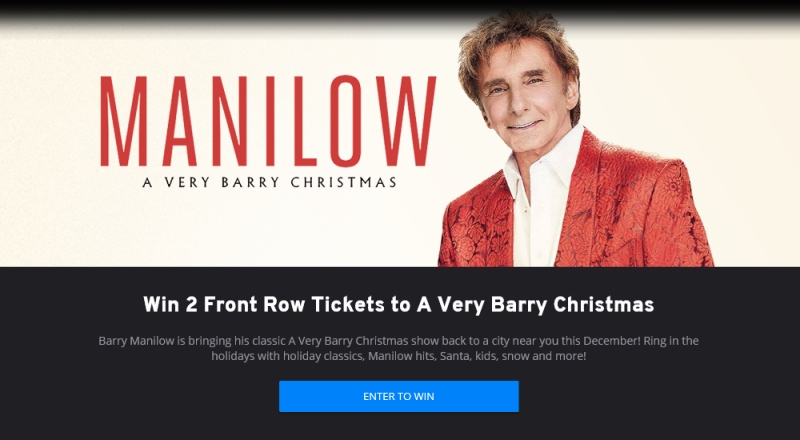Click the letter O in MANILOW logo

point(345,121)
